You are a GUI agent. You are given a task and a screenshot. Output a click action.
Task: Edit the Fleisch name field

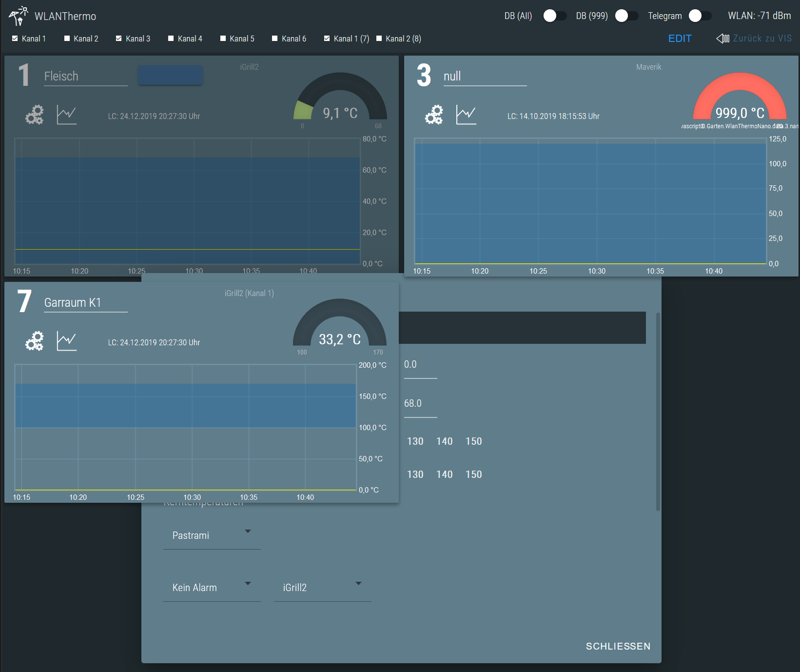click(x=86, y=77)
